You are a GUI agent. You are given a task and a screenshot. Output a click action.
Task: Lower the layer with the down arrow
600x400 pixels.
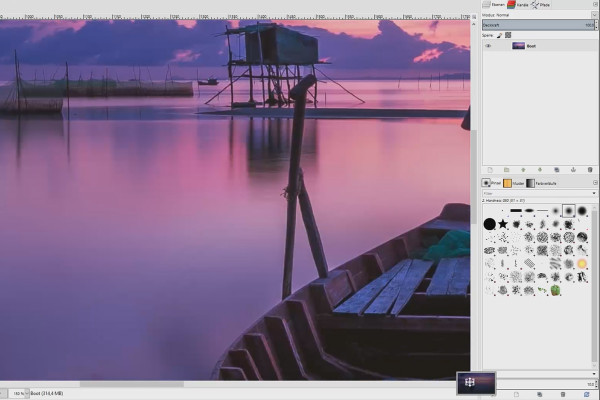pyautogui.click(x=540, y=170)
